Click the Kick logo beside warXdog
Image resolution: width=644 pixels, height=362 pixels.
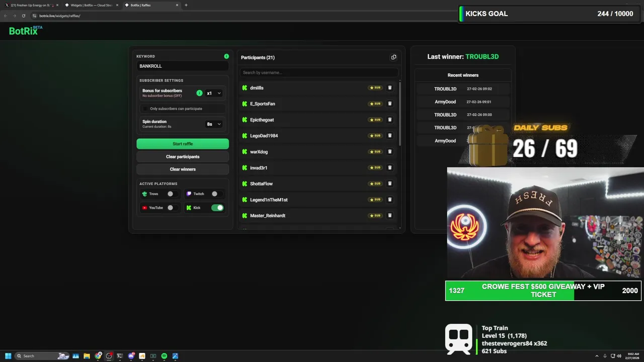[x=245, y=151]
